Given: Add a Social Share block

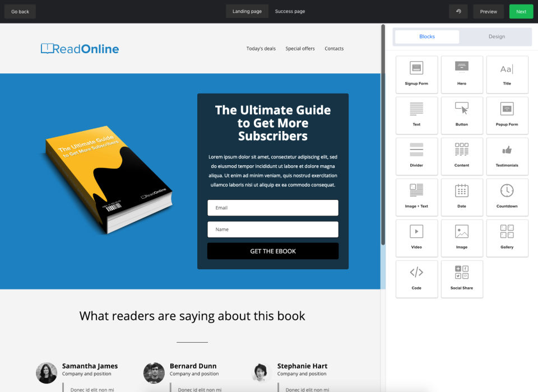Looking at the screenshot, I should coord(462,278).
